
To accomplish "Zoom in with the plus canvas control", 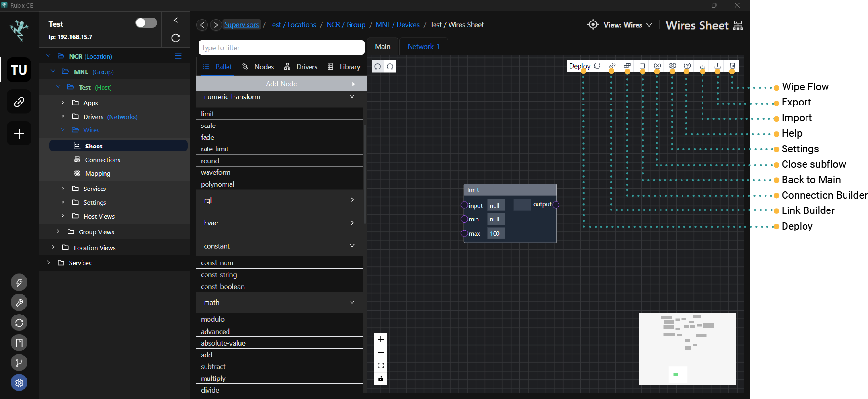I will pos(381,339).
